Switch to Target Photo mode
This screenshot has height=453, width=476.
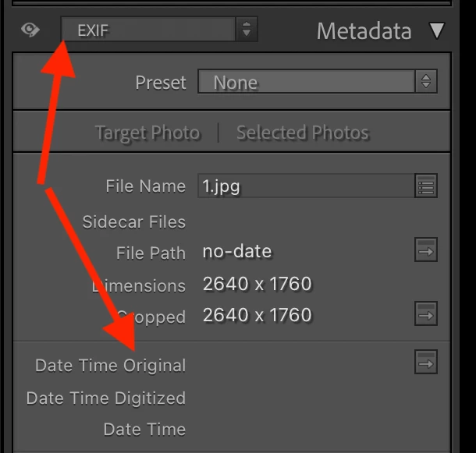click(147, 133)
